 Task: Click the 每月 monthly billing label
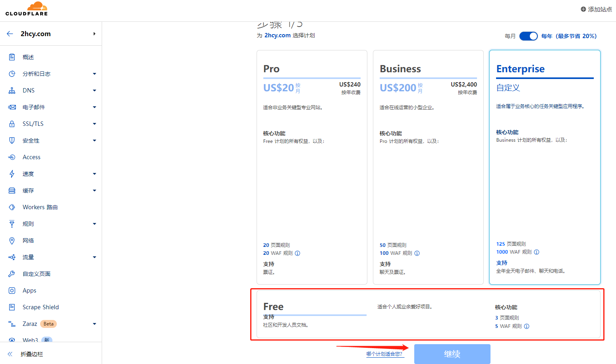tap(510, 36)
